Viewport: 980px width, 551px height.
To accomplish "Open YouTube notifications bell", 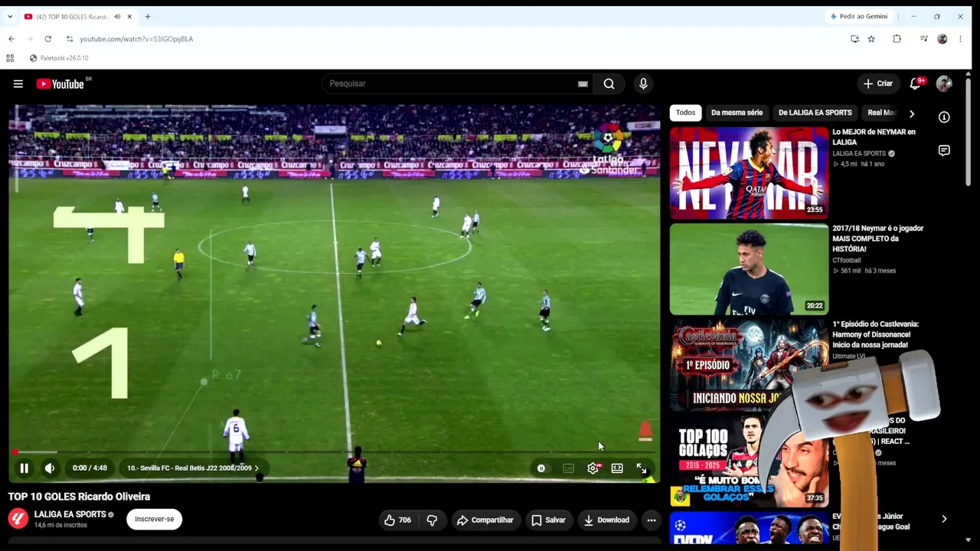I will tap(915, 83).
